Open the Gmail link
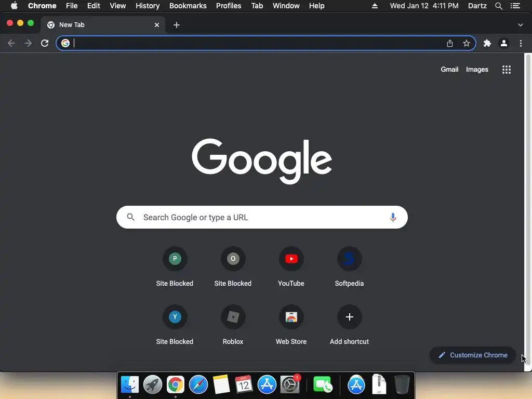The image size is (532, 399). pos(449,69)
